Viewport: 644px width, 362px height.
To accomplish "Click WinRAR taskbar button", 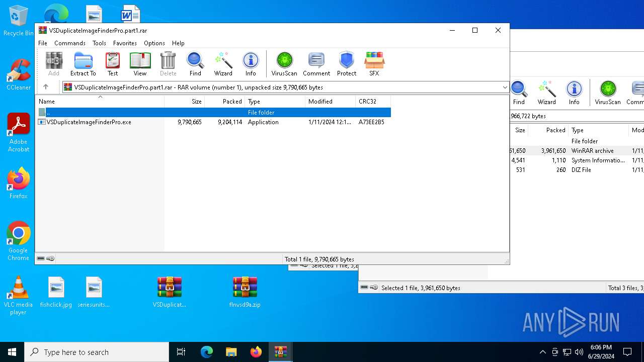I will click(280, 352).
